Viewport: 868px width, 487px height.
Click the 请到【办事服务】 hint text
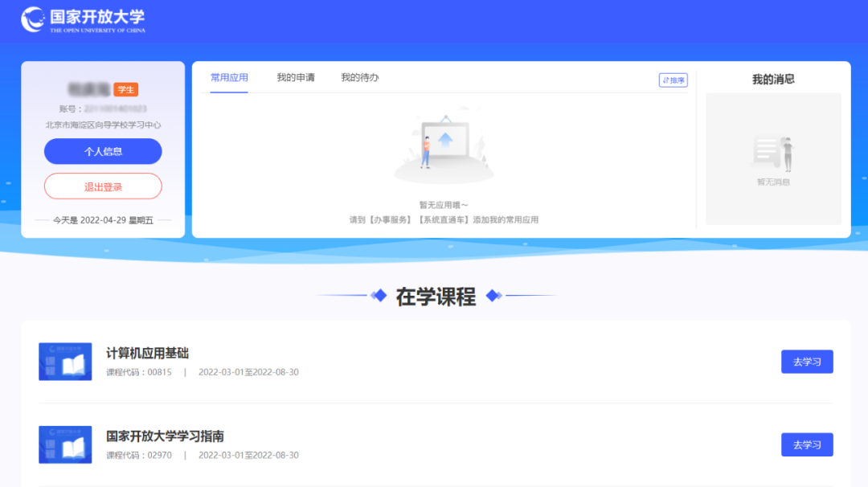(444, 219)
